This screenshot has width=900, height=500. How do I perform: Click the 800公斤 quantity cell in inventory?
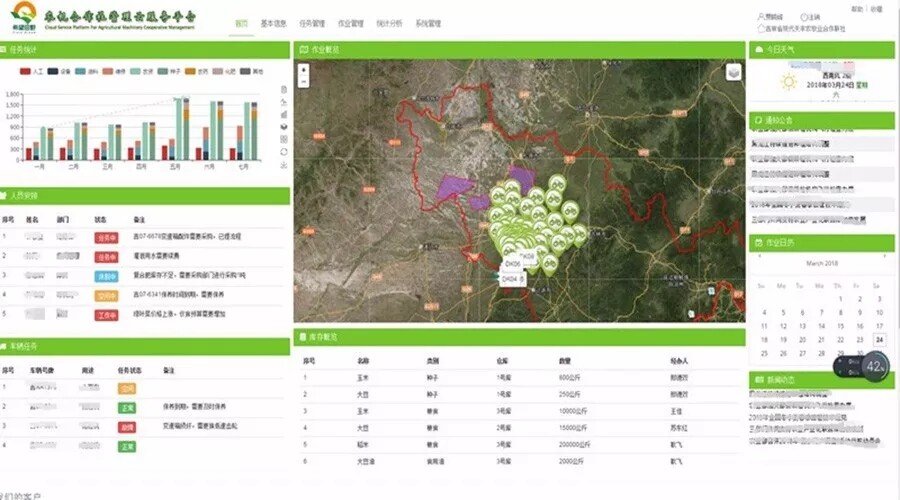pos(570,378)
